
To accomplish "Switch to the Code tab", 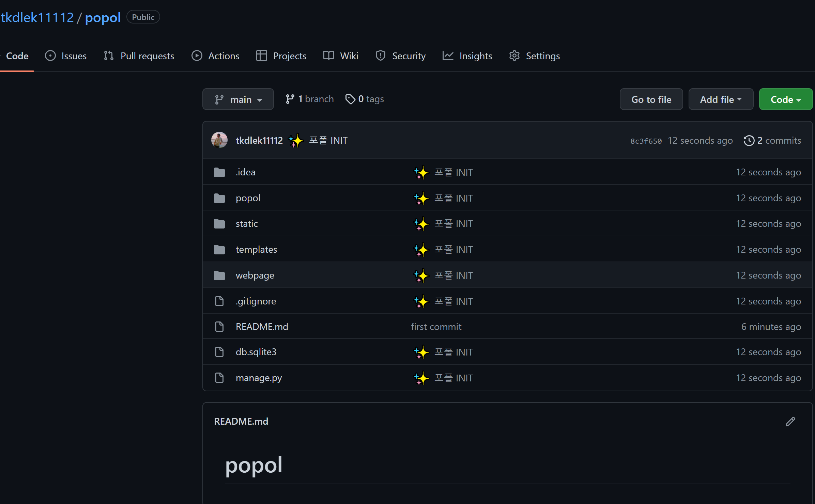I will 17,56.
